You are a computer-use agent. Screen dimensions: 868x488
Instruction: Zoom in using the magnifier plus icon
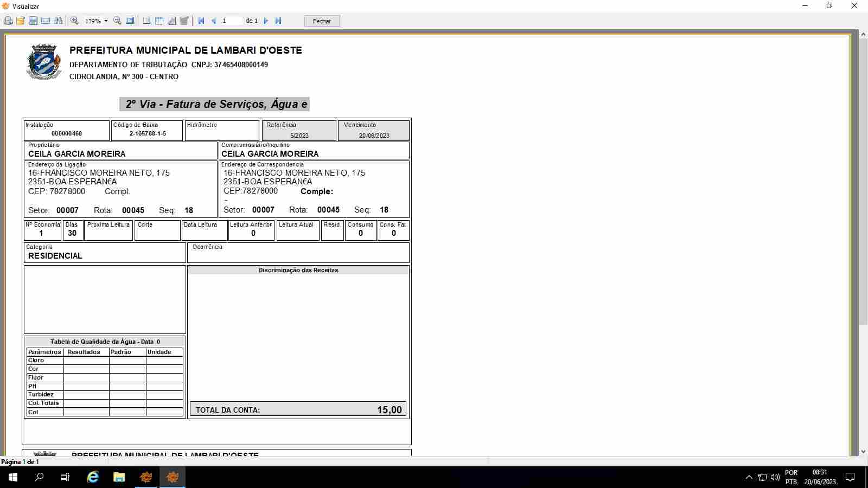(x=75, y=21)
